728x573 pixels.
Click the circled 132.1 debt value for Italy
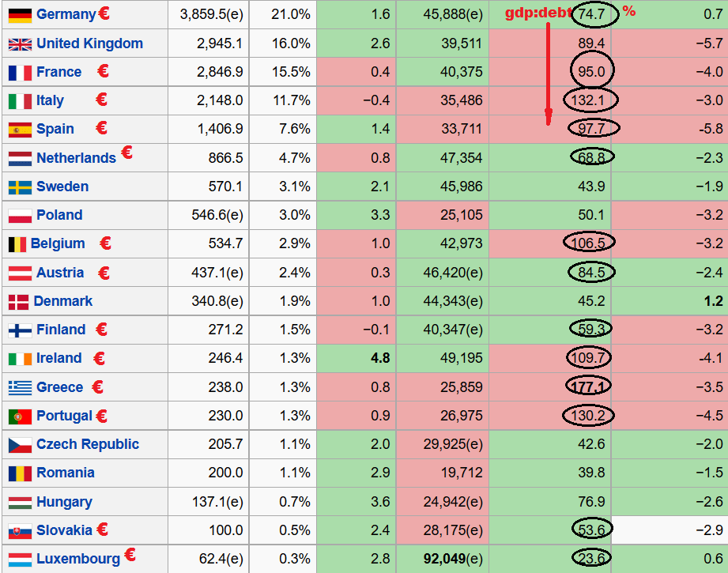[590, 100]
